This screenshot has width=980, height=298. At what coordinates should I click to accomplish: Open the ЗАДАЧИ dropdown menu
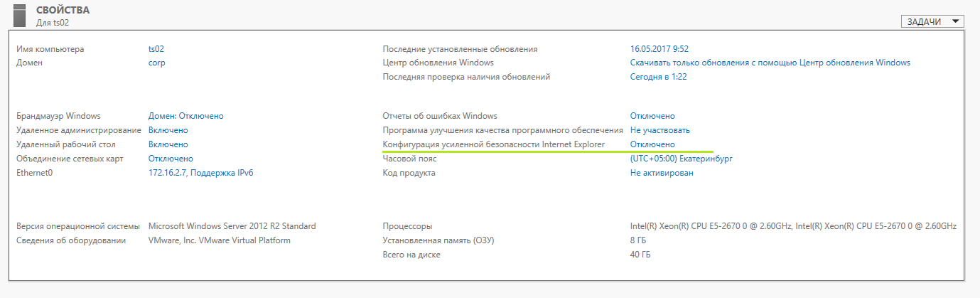point(933,21)
